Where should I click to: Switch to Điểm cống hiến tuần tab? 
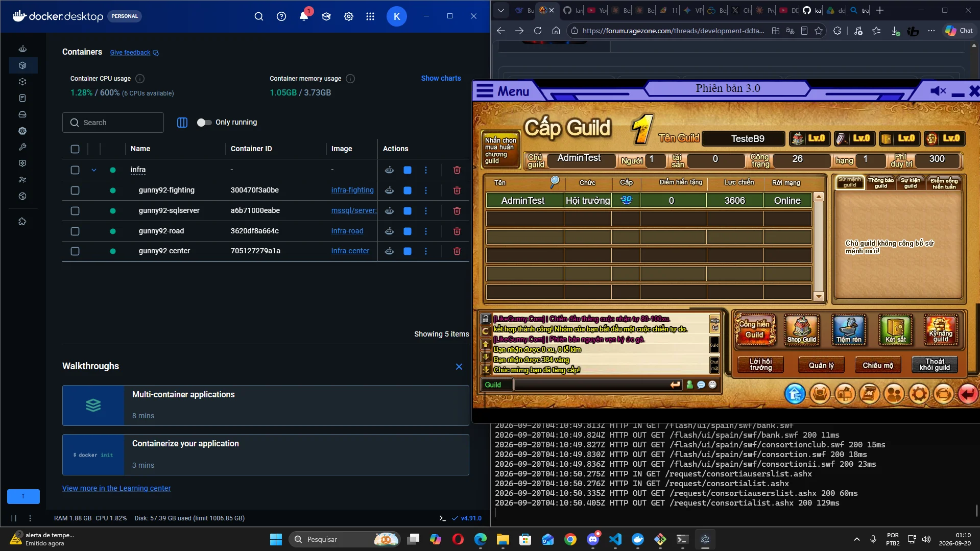[x=944, y=183]
